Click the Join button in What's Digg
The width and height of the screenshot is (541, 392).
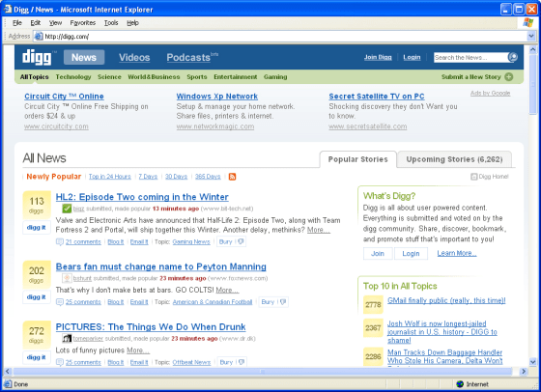tap(378, 253)
